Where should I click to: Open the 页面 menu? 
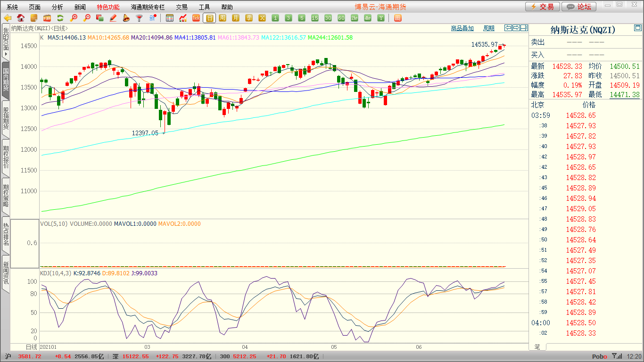pos(35,7)
